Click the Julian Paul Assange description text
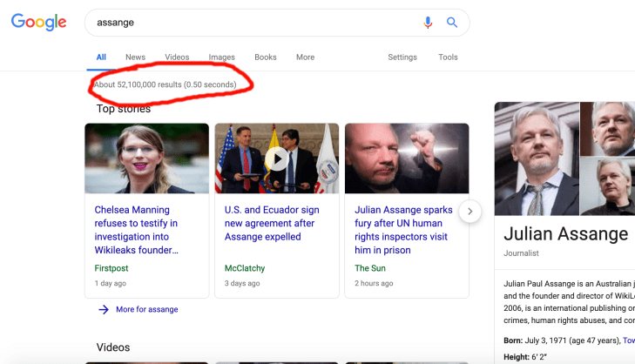The height and width of the screenshot is (364, 635). click(x=569, y=302)
